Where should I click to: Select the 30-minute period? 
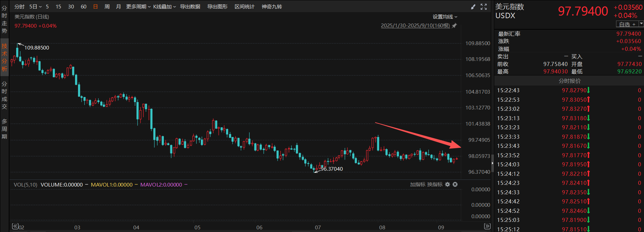[x=71, y=7]
